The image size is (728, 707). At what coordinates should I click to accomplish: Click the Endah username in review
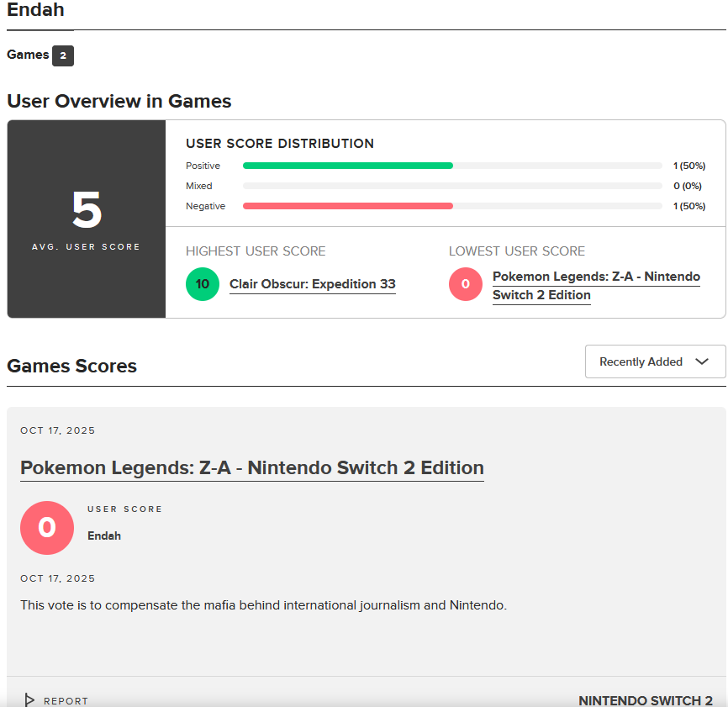(x=104, y=536)
